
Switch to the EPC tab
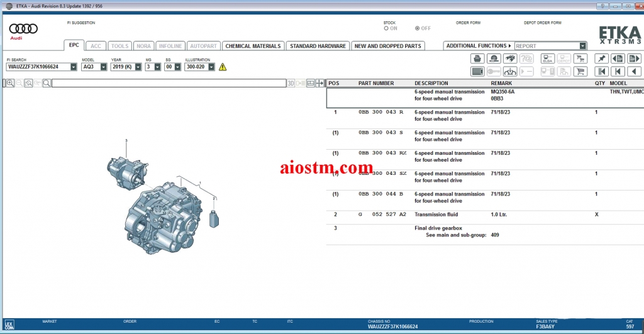[x=74, y=45]
